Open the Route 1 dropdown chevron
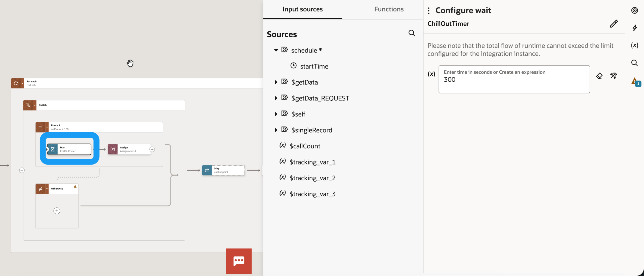The height and width of the screenshot is (276, 644). pyautogui.click(x=47, y=127)
